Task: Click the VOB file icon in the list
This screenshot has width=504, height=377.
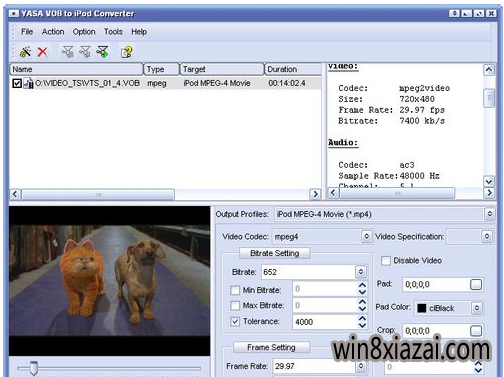Action: click(28, 83)
